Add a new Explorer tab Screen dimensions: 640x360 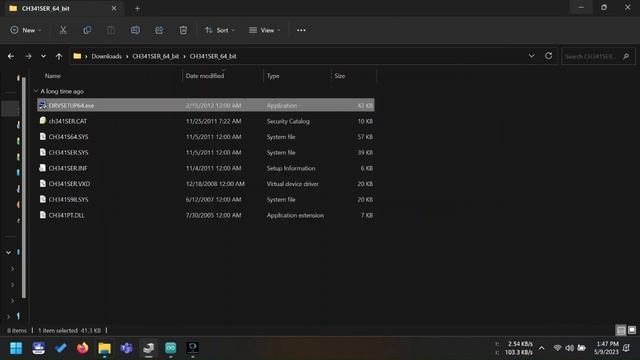[137, 8]
